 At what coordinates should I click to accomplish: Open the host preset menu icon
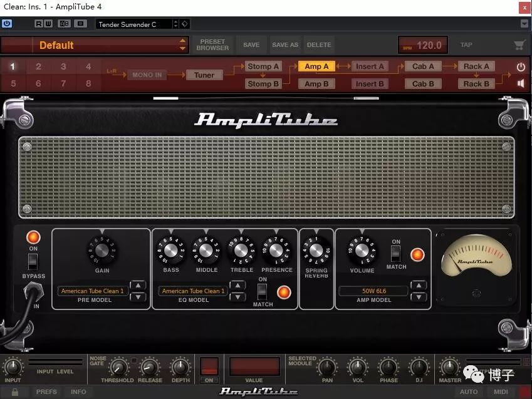pos(80,24)
